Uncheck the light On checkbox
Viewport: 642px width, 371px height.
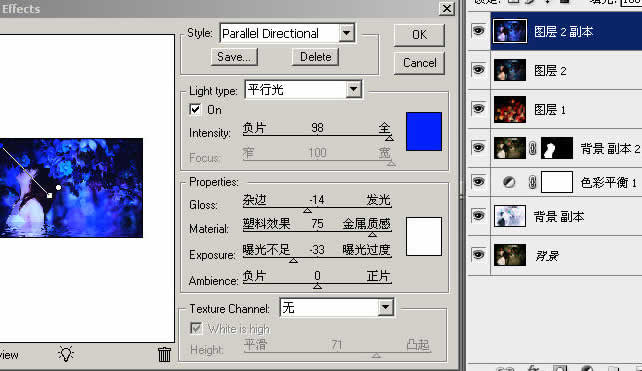coord(195,109)
